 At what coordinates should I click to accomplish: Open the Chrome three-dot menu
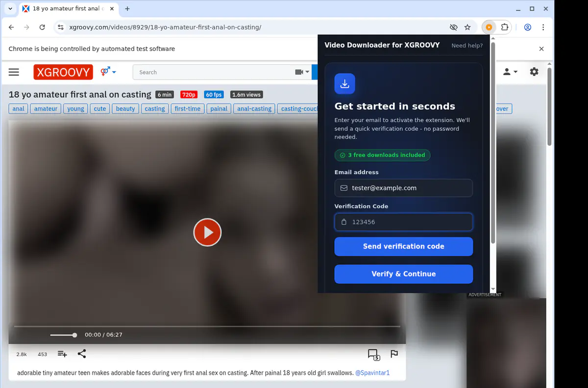[x=543, y=27]
